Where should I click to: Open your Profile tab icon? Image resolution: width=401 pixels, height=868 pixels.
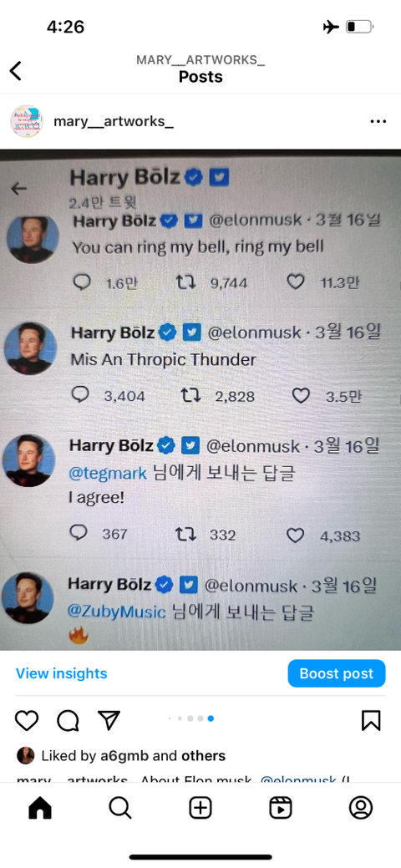(361, 808)
